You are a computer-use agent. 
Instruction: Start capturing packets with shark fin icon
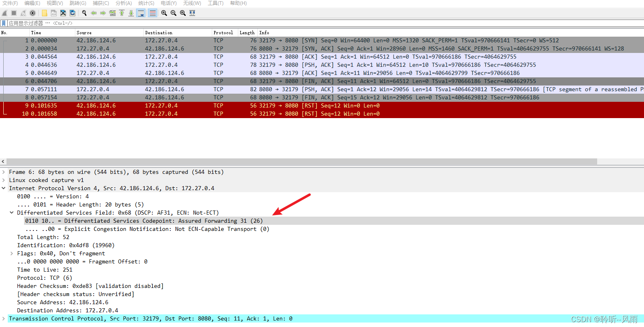[x=5, y=13]
